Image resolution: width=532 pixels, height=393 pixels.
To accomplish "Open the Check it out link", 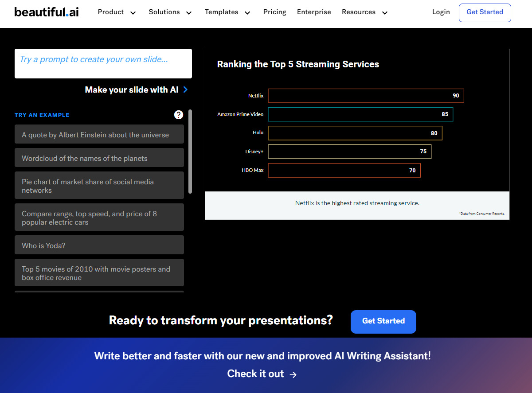I will 255,374.
